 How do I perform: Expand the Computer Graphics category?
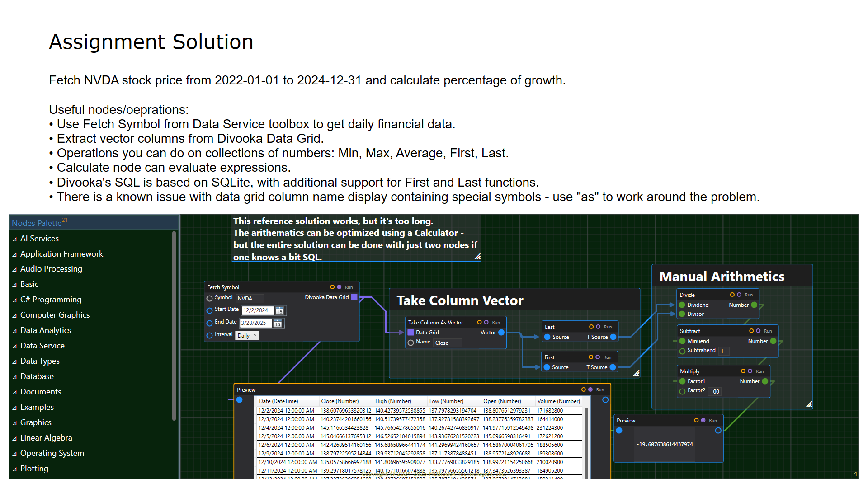point(14,315)
